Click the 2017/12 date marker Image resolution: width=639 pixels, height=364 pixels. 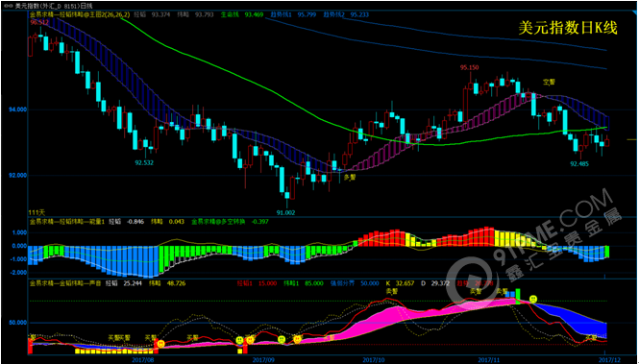609,360
